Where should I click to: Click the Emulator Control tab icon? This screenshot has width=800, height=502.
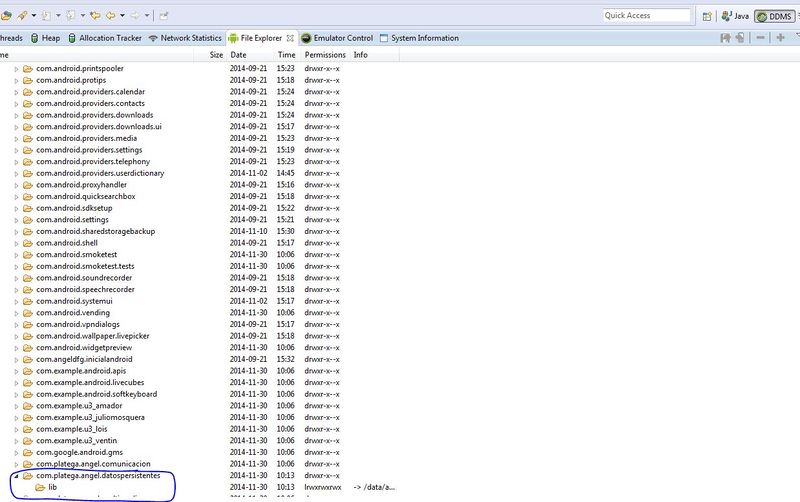[306, 38]
